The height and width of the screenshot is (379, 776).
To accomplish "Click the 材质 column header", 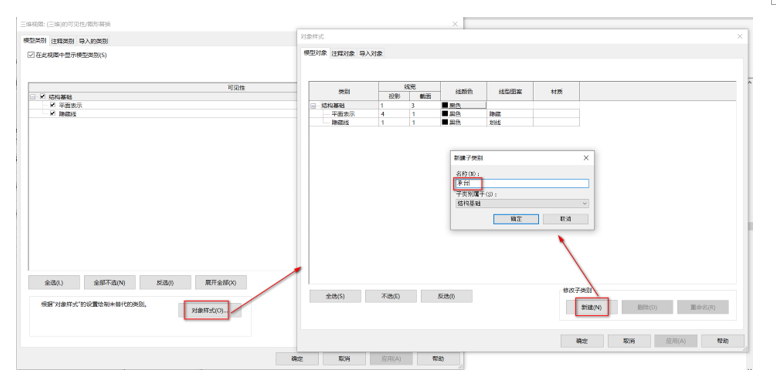I will (556, 92).
